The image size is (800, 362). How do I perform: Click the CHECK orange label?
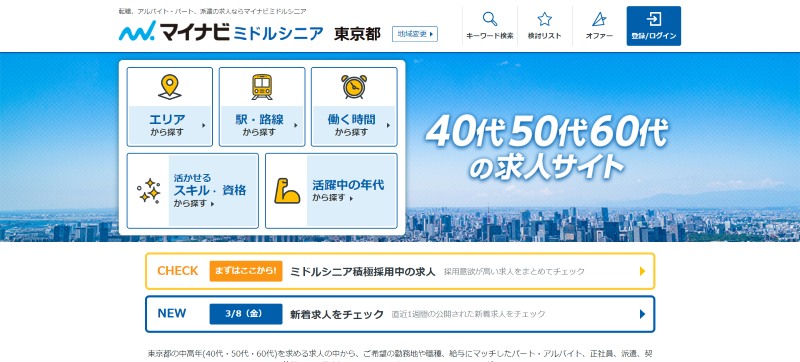pos(178,271)
